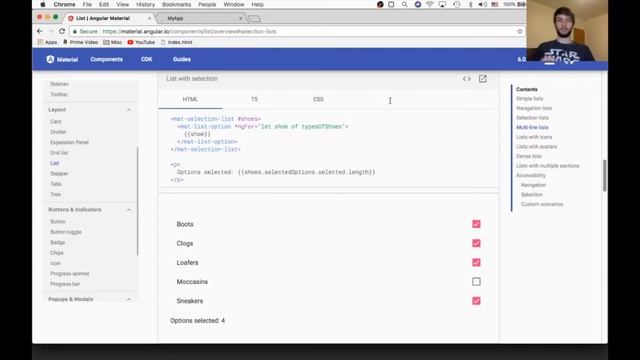640x360 pixels.
Task: Open Chips component in sidebar
Action: 57,253
